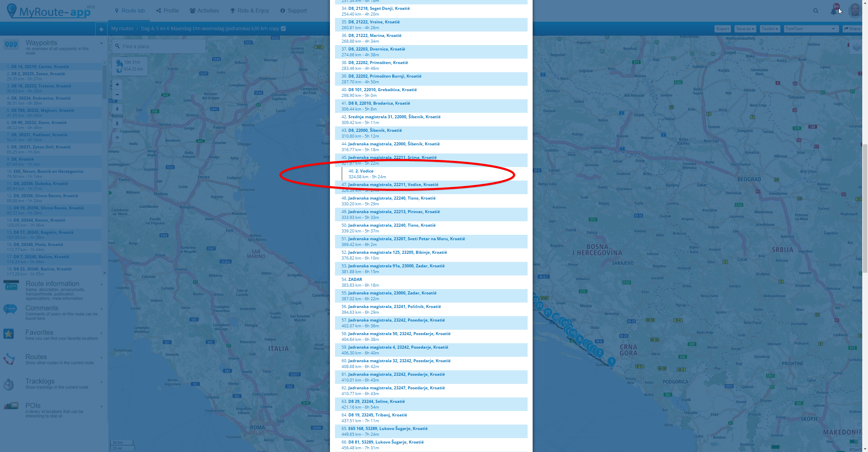
Task: Click the Find a place field
Action: click(x=159, y=46)
